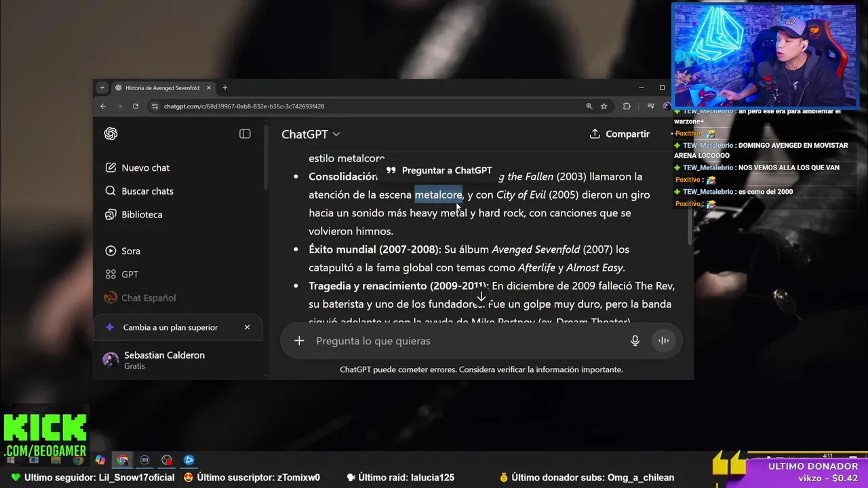Viewport: 868px width, 488px height.
Task: Click the dark keyboard-grid taskbar app
Action: click(144, 460)
